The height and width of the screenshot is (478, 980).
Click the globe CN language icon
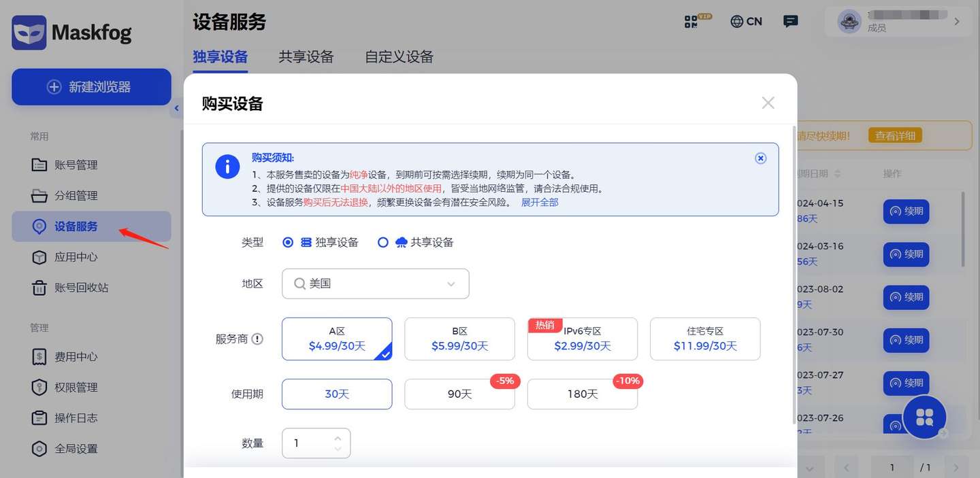[746, 21]
